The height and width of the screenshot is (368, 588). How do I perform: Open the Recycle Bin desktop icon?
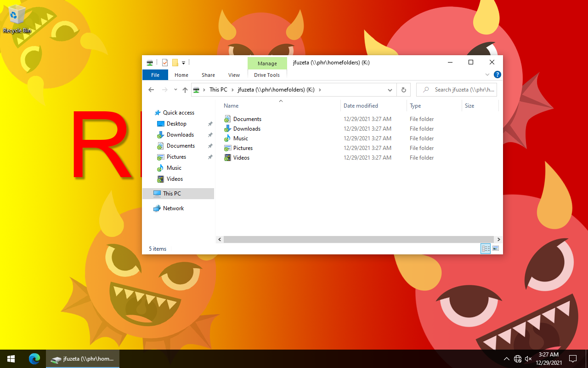point(17,19)
